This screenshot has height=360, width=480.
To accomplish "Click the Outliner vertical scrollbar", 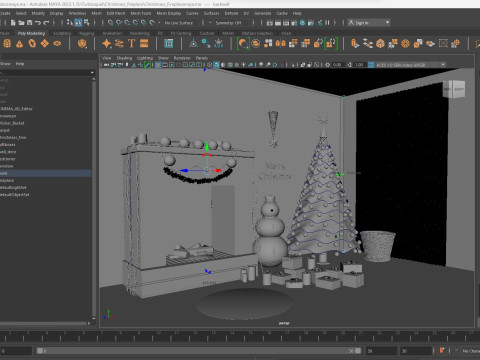I will coord(94,197).
